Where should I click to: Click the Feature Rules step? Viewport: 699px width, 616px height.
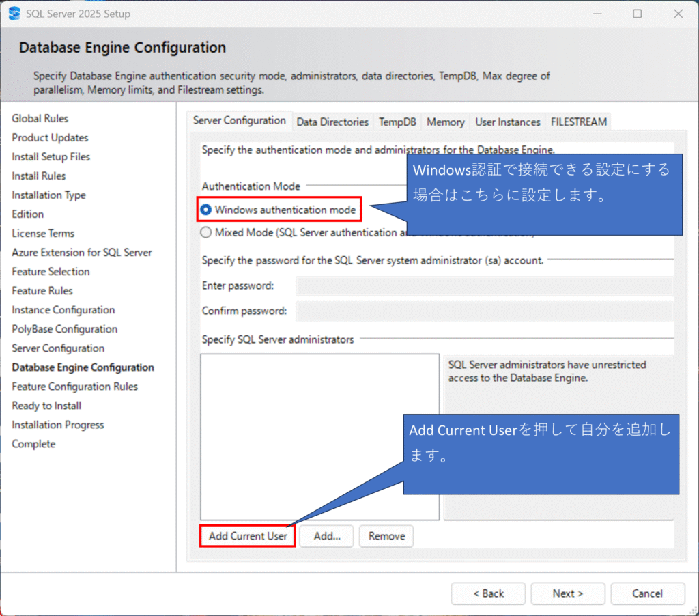click(42, 292)
